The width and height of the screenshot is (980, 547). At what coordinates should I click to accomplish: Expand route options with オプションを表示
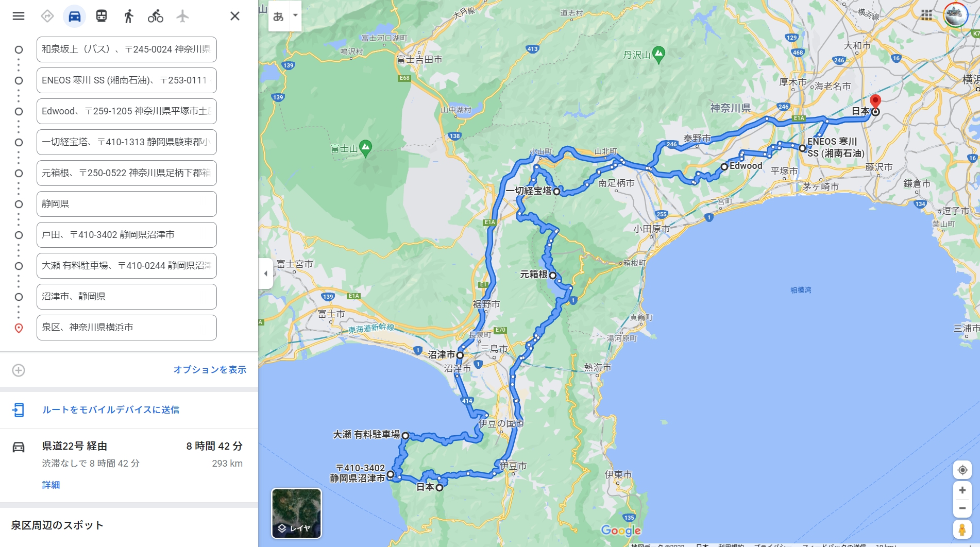coord(210,370)
